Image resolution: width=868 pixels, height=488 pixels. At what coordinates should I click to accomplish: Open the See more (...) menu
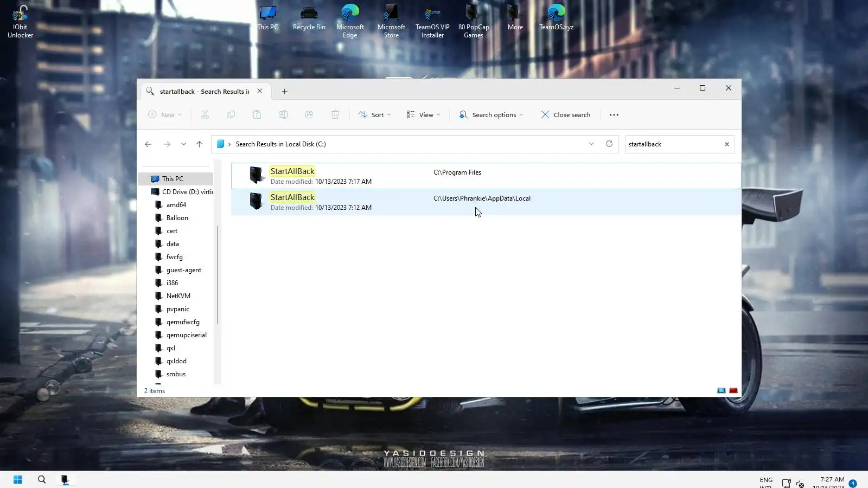[x=614, y=114]
